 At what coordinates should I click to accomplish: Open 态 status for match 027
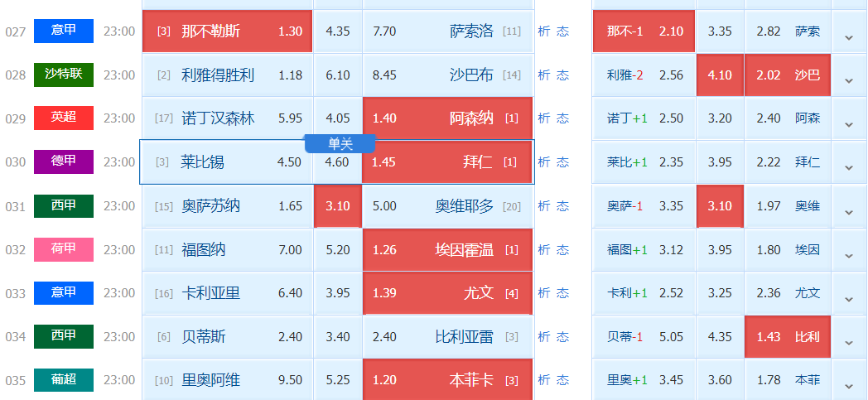563,31
